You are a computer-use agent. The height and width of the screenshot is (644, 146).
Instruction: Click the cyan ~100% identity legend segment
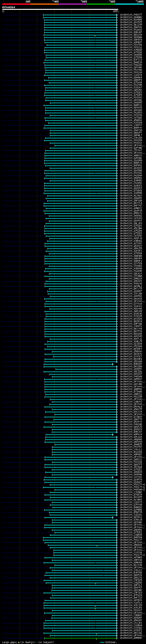pos(130,4)
